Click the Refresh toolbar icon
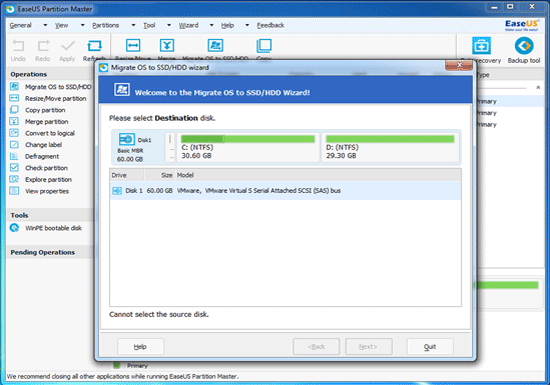 tap(94, 46)
